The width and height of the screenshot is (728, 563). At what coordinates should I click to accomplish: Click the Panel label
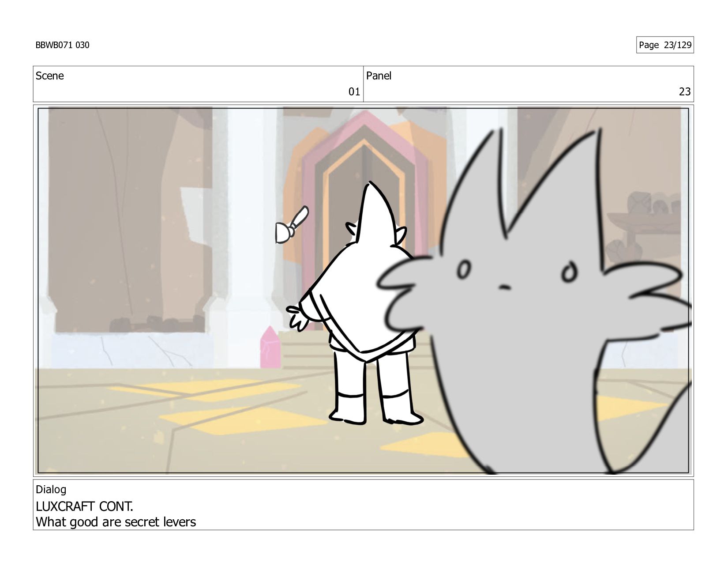[379, 76]
